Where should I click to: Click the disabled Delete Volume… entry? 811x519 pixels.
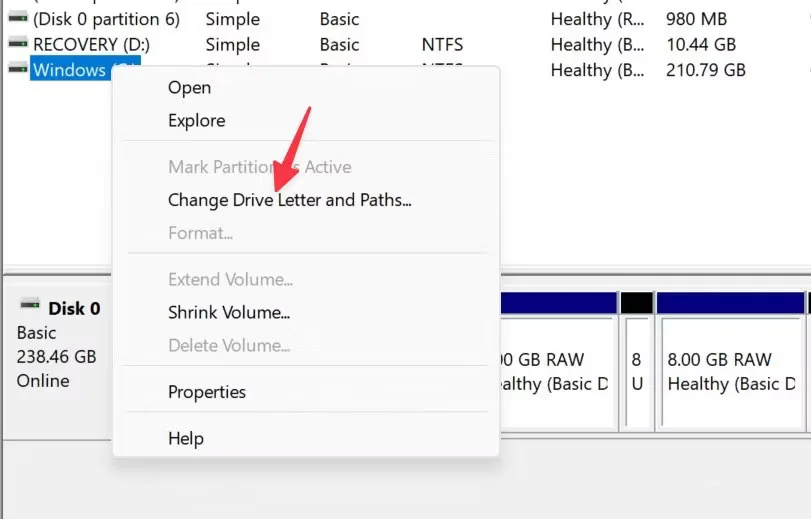[x=229, y=345]
